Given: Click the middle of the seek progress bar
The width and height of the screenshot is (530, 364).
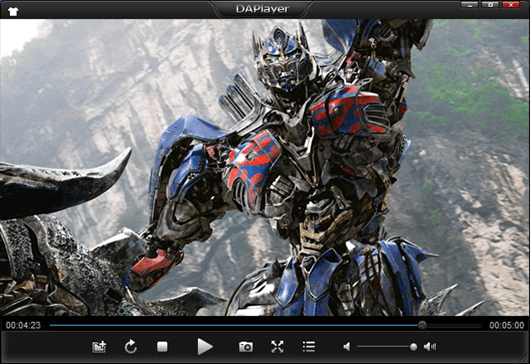Looking at the screenshot, I should (265, 325).
